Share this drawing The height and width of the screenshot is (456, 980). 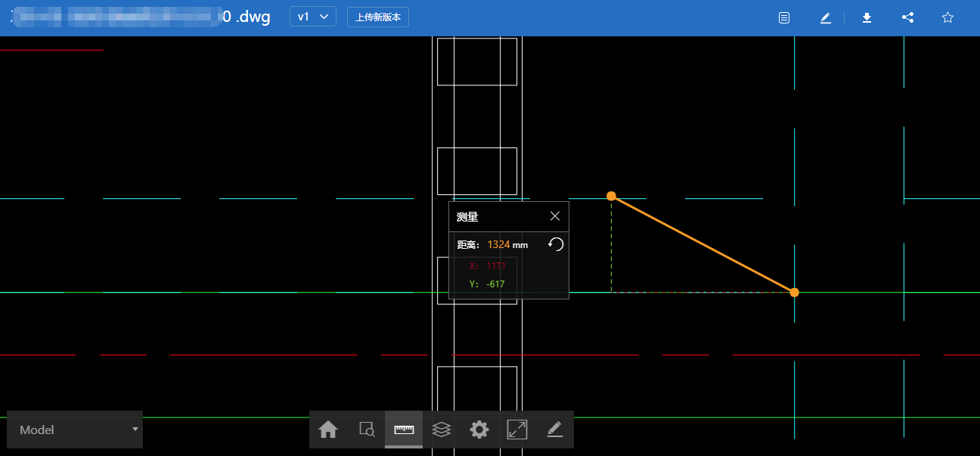[908, 17]
